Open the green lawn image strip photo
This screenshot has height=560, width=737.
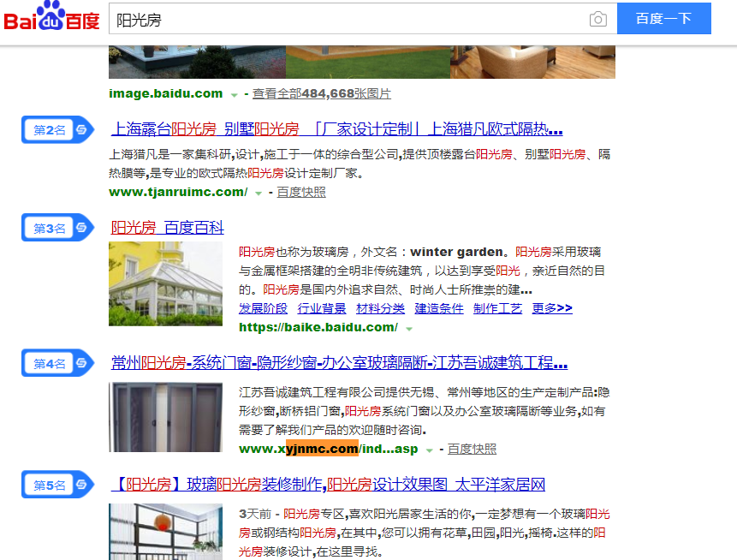[x=368, y=62]
